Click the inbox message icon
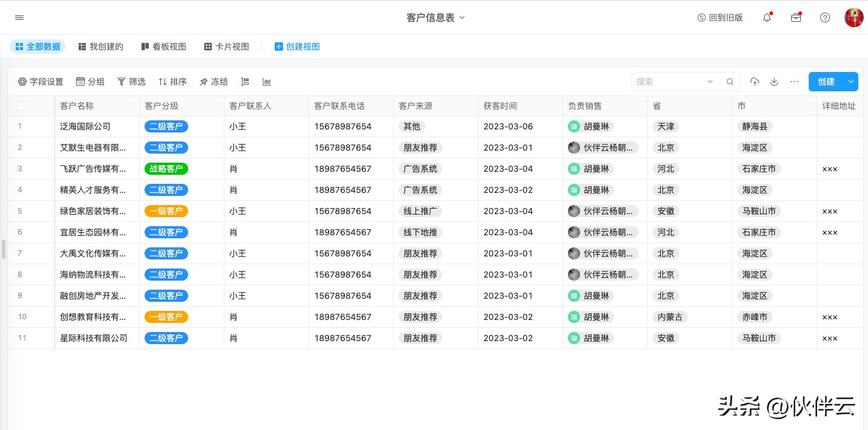The height and width of the screenshot is (430, 868). [x=796, y=18]
